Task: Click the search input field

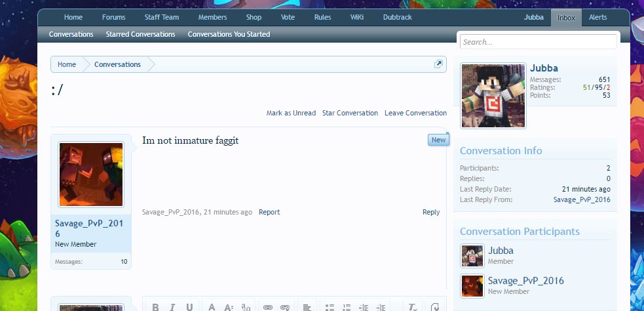Action: [x=539, y=42]
